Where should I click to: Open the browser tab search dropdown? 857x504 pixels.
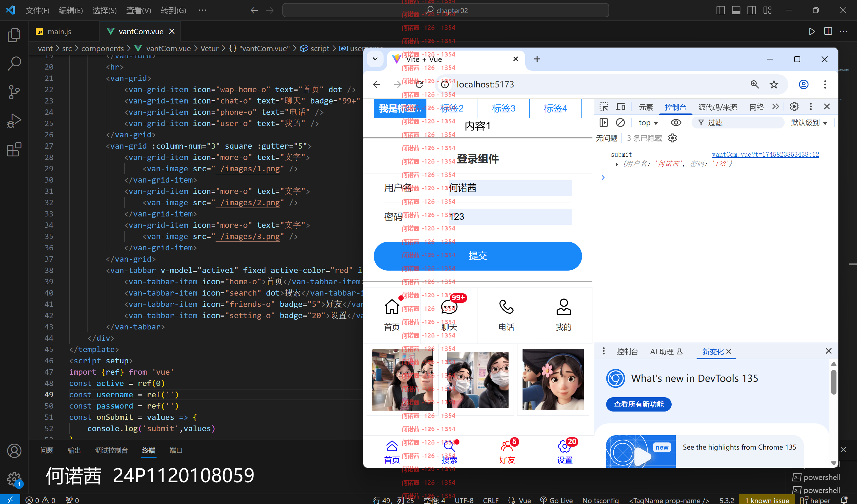375,59
